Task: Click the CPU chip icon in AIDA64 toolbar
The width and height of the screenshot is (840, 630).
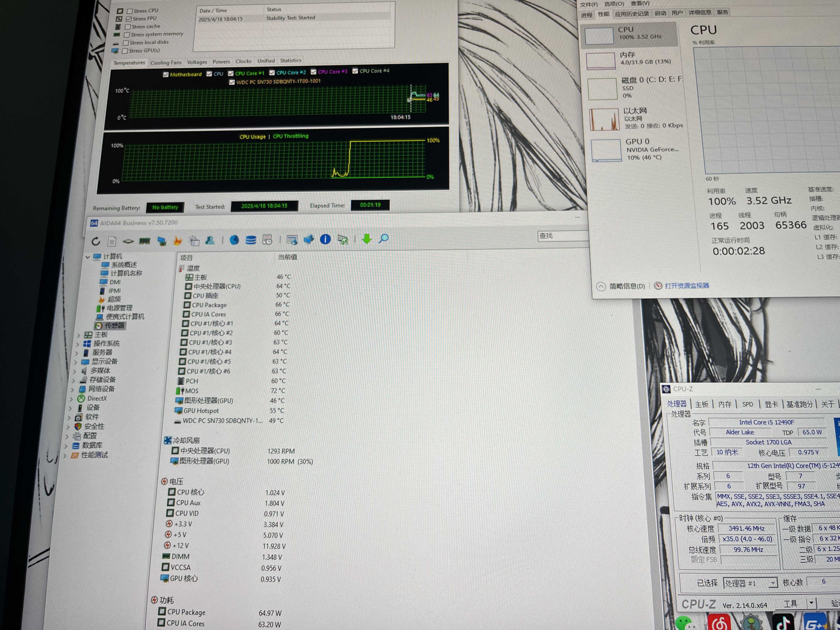Action: (x=128, y=241)
